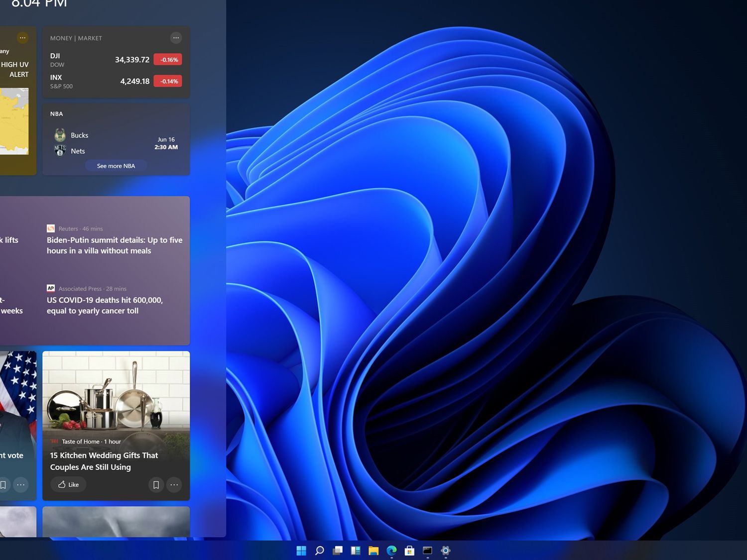Open more options on Kitchen Wedding Gifts card

[174, 484]
